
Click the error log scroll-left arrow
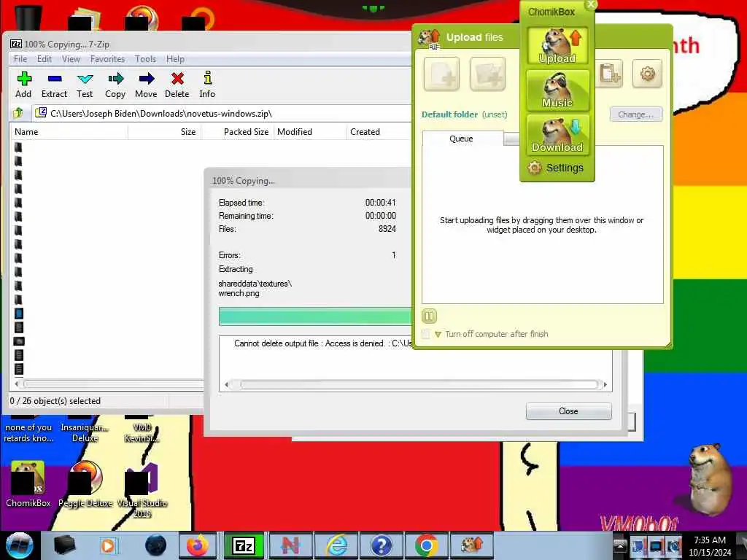[226, 384]
